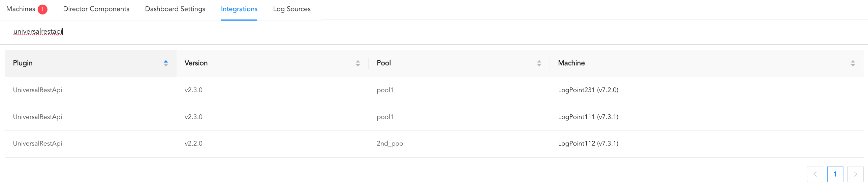Sort the Machine column
Viewport: 868px width, 195px height.
[x=853, y=63]
